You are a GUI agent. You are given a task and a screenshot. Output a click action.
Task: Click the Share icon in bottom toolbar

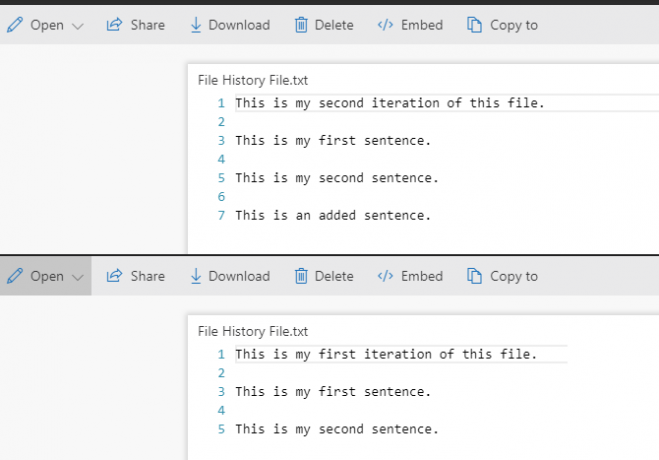tap(114, 276)
